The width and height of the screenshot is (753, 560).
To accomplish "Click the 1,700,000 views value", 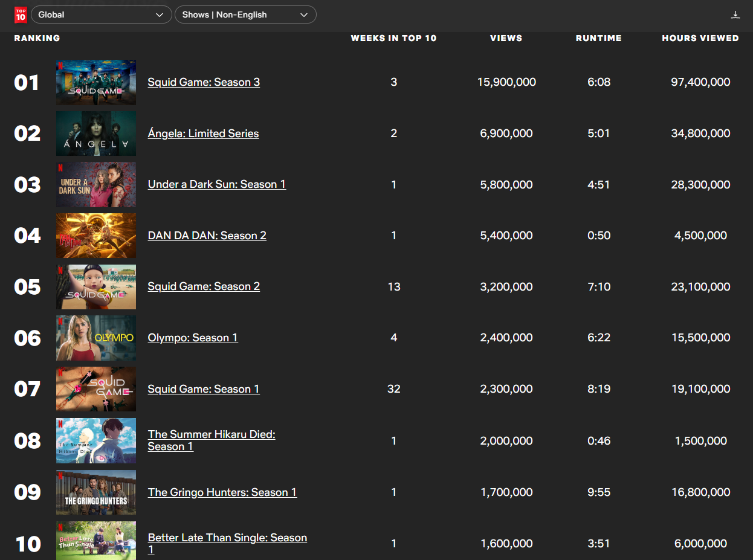I will (x=506, y=492).
